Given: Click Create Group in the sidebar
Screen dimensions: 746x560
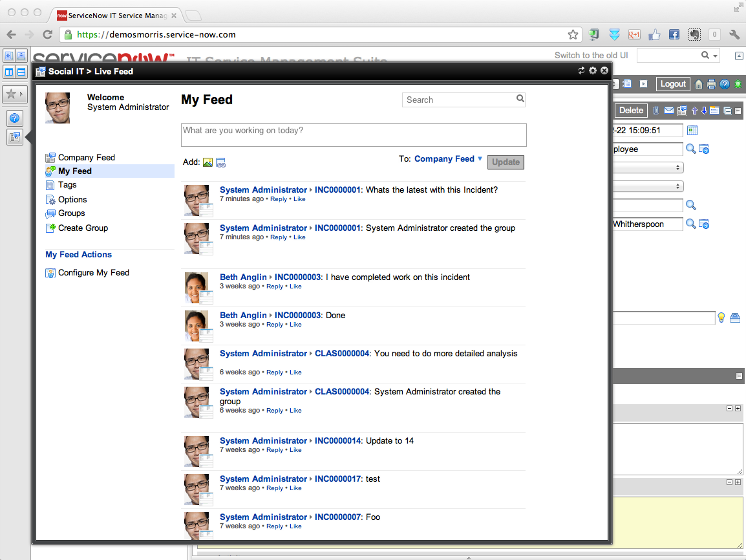Looking at the screenshot, I should coord(83,228).
